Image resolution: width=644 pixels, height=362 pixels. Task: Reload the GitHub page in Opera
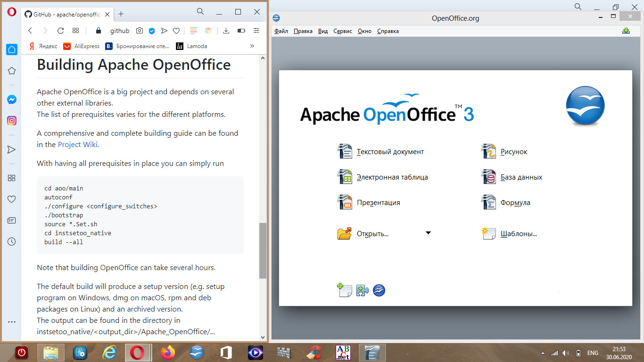[60, 31]
